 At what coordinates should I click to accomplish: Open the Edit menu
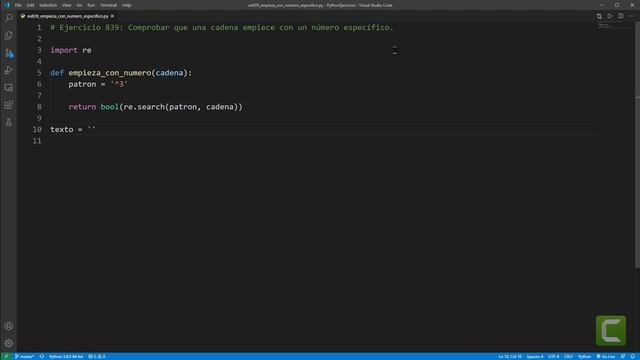click(x=30, y=5)
